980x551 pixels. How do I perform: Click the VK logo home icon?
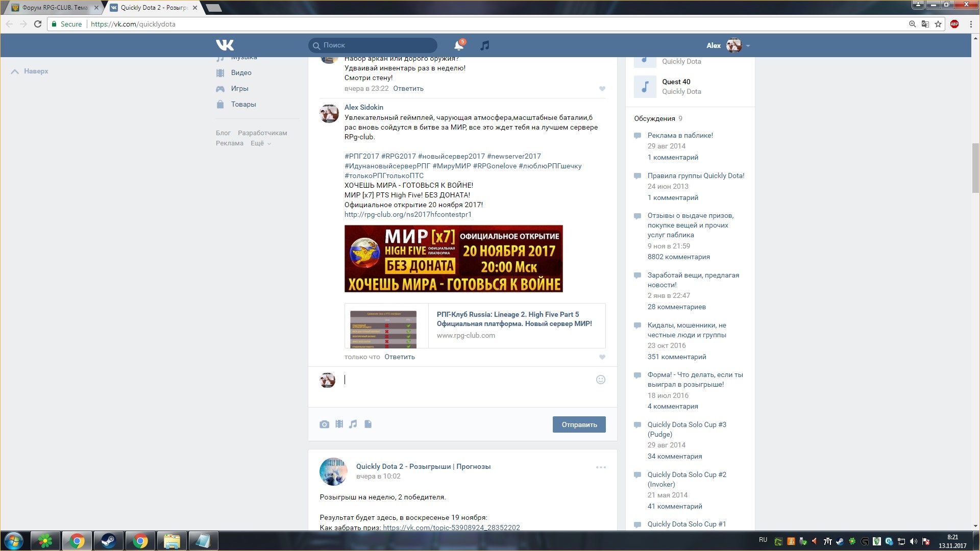coord(225,45)
